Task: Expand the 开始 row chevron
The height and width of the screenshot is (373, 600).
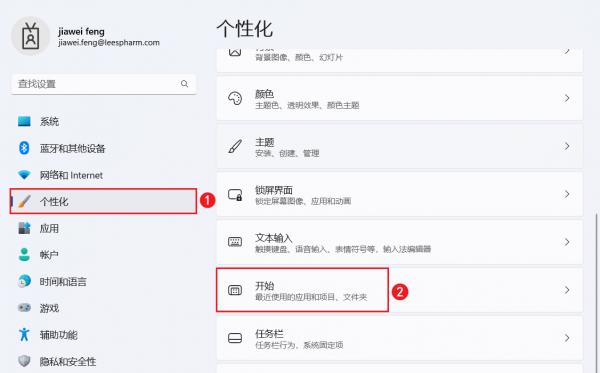Action: pos(567,290)
